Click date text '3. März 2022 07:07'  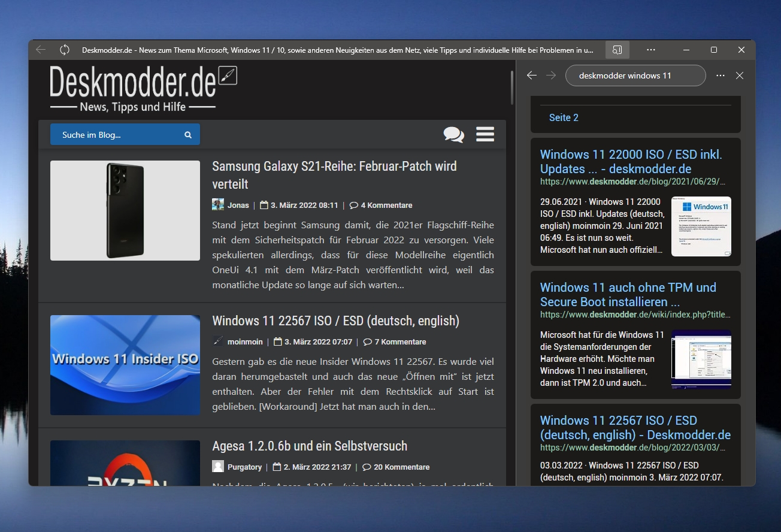pos(318,341)
